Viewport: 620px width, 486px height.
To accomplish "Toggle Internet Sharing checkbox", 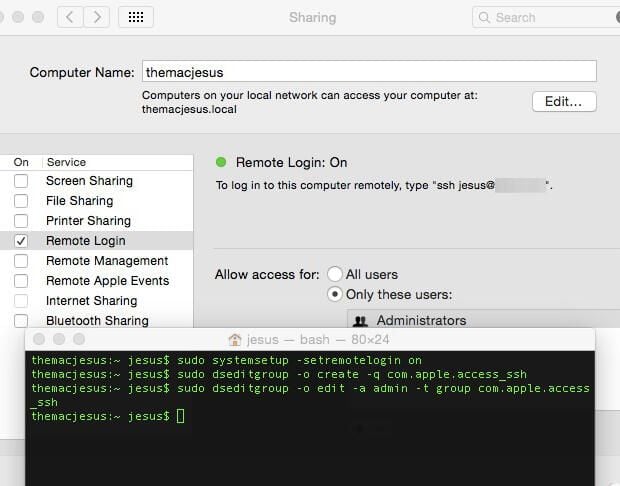I will tap(21, 301).
